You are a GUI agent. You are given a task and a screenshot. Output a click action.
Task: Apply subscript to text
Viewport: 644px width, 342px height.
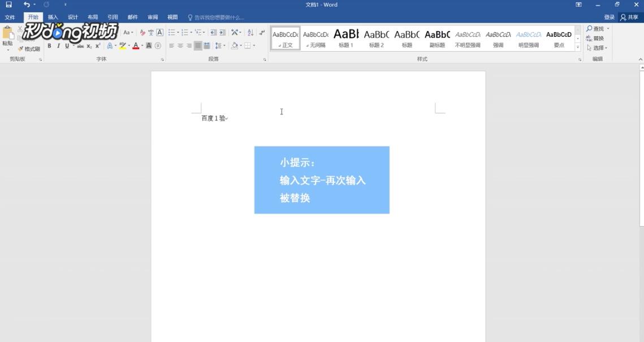[89, 45]
